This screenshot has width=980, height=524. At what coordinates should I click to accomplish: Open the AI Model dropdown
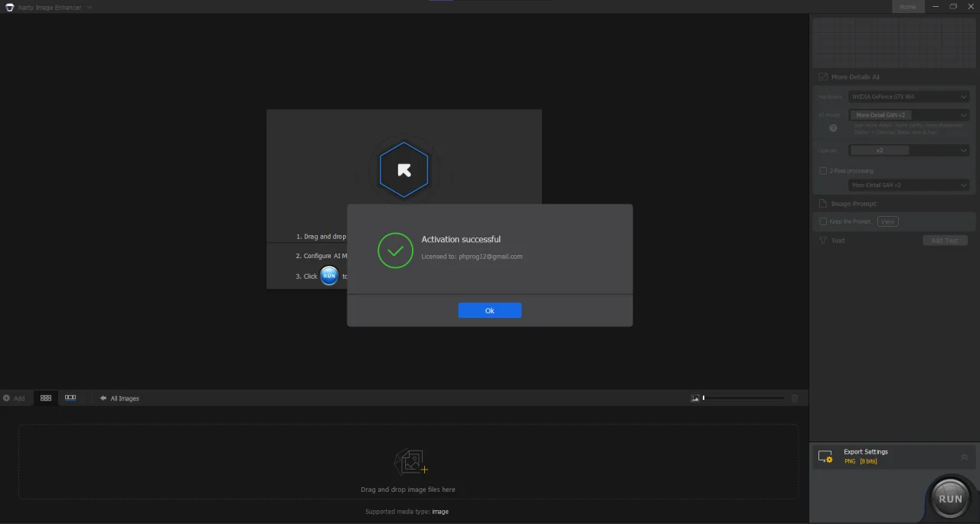(909, 115)
